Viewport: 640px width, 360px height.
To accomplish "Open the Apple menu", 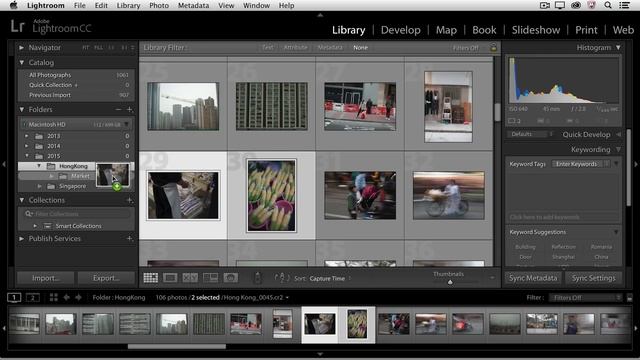I will [14, 5].
